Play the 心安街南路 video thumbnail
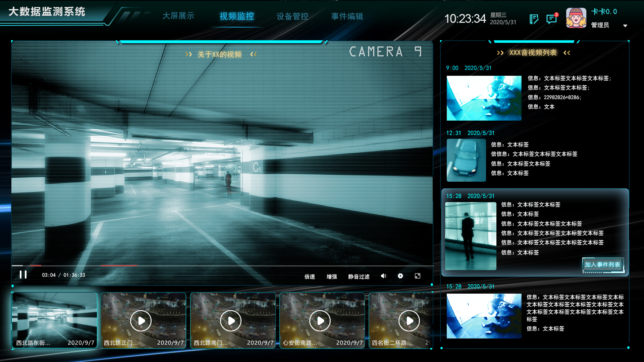The image size is (644, 362). point(320,321)
